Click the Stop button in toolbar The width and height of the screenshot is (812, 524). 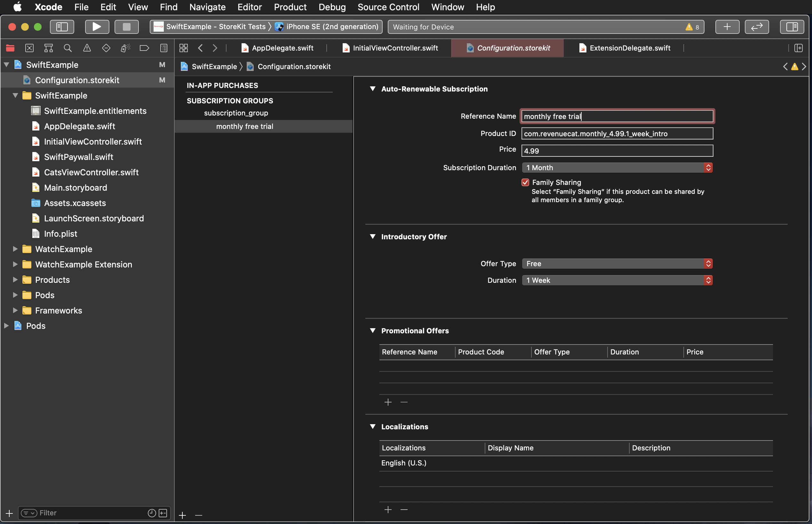(126, 27)
